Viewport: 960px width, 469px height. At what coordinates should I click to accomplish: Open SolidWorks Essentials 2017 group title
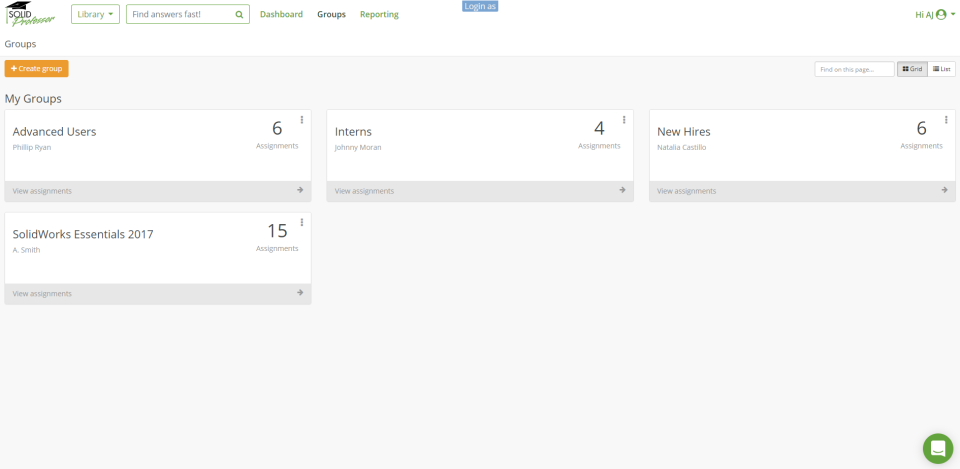[x=83, y=234]
